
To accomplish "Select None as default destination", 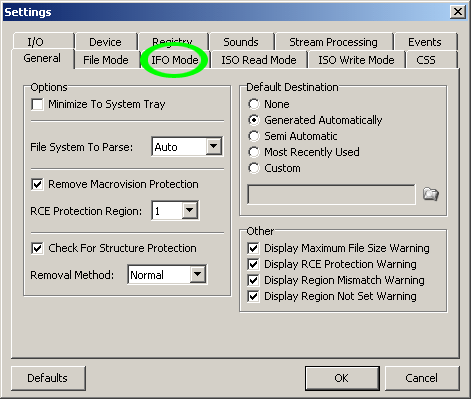I will pyautogui.click(x=254, y=104).
